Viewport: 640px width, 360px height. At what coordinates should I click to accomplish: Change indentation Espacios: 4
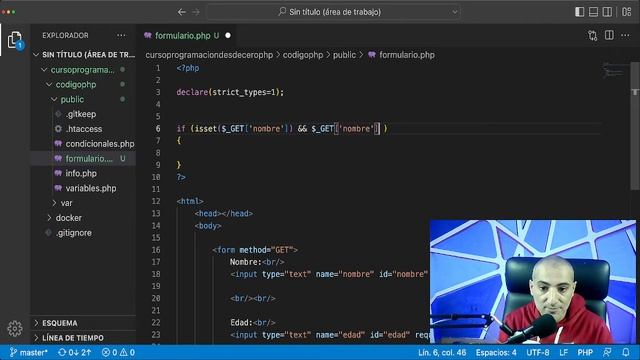[x=496, y=352]
